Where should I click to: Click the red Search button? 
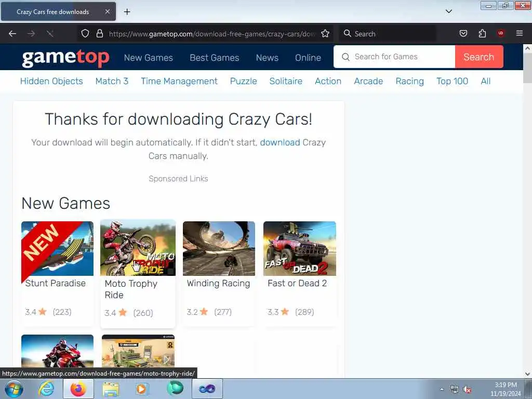tap(479, 57)
